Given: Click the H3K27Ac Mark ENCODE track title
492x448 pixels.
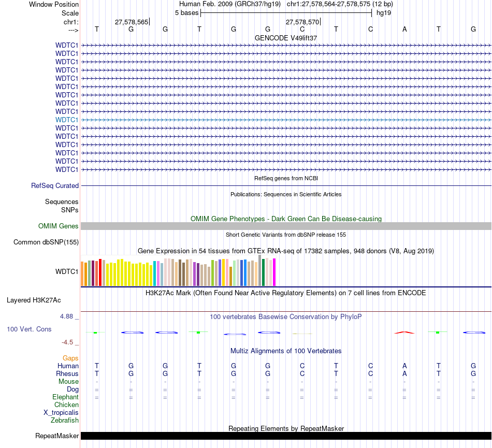Looking at the screenshot, I should pos(286,293).
